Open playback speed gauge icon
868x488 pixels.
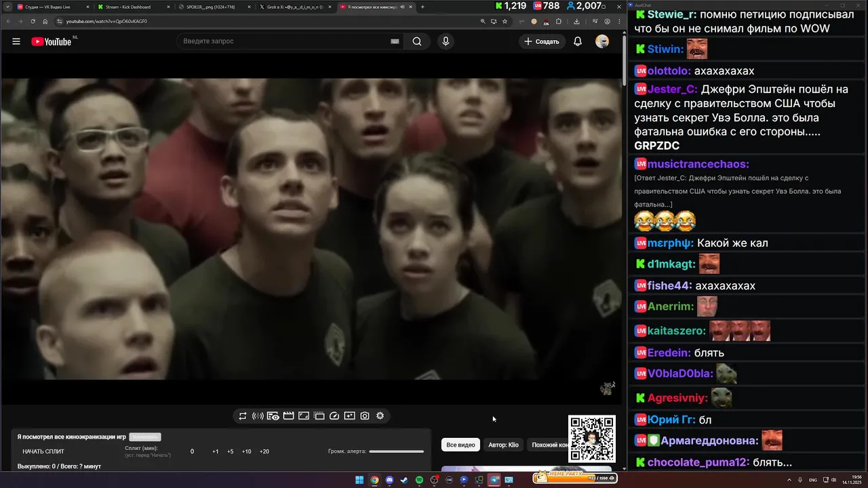[x=334, y=416]
